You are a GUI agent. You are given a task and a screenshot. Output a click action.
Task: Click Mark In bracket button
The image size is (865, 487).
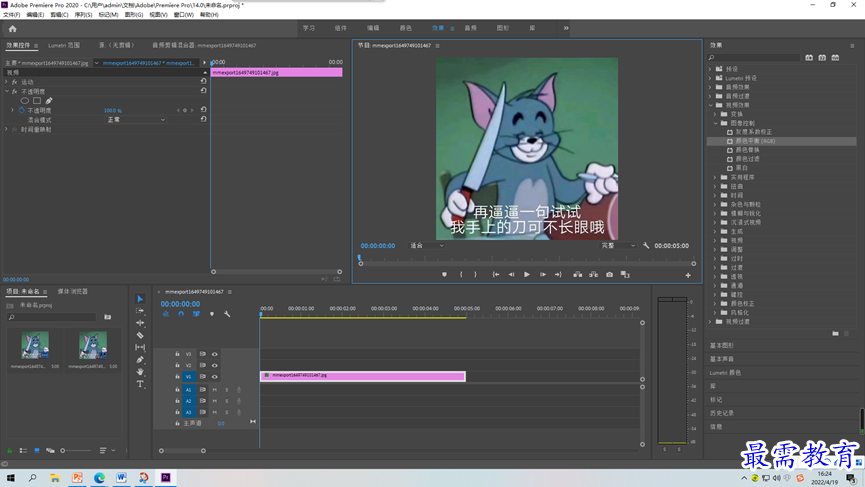(x=461, y=275)
